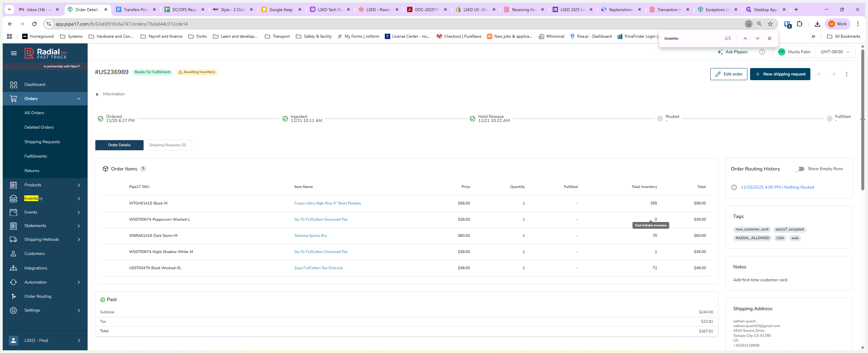Click the Ask Pippen sparkle icon
This screenshot has width=868, height=353.
point(720,52)
